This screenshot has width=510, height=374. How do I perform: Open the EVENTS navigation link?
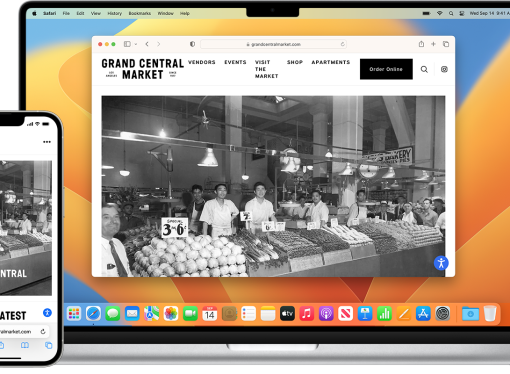point(235,62)
